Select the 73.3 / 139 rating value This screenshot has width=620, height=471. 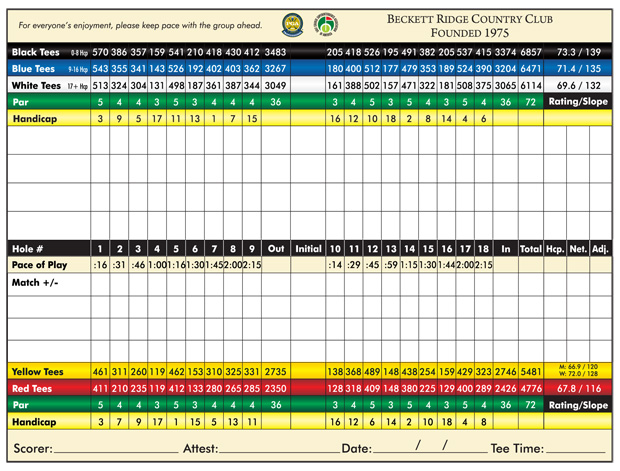point(578,52)
